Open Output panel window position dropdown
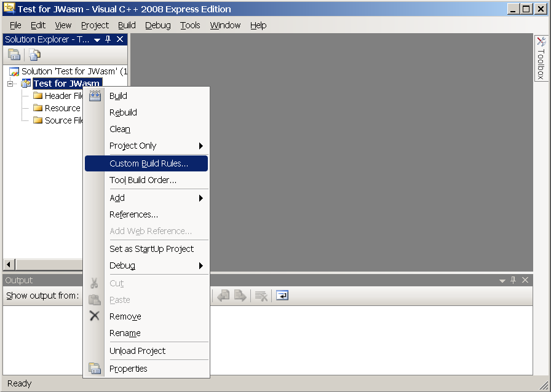 tap(502, 281)
